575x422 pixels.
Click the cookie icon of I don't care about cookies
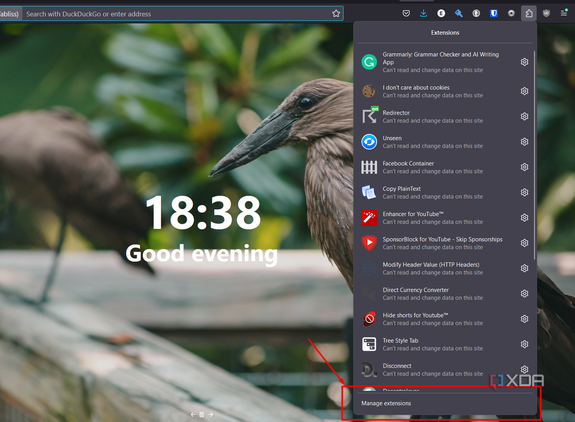coord(369,91)
